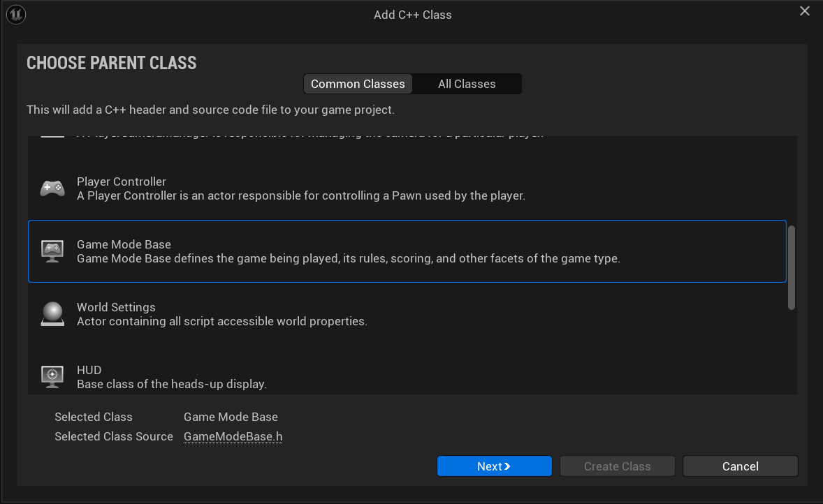Choose Player Controller as parent class

tap(407, 188)
